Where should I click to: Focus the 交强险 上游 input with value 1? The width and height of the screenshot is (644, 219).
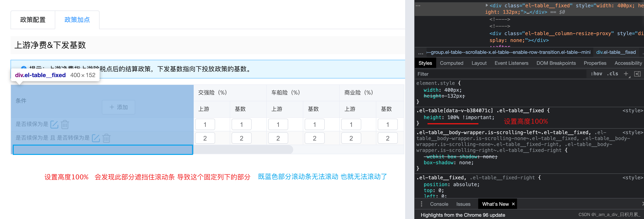pyautogui.click(x=205, y=124)
